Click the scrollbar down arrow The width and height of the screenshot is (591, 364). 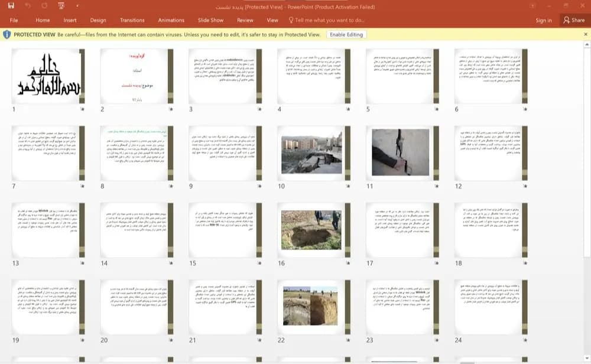586,358
